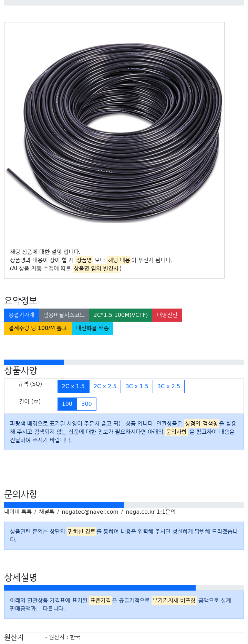This screenshot has height=644, width=248.
Task: Click the 상점의 검색창 highlighted text
Action: coord(201,423)
